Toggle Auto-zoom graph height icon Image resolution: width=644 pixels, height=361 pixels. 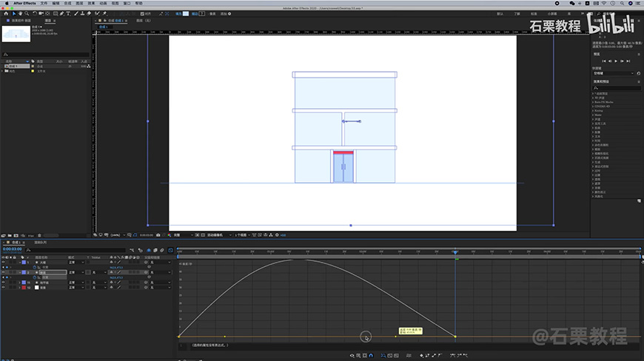pyautogui.click(x=383, y=355)
